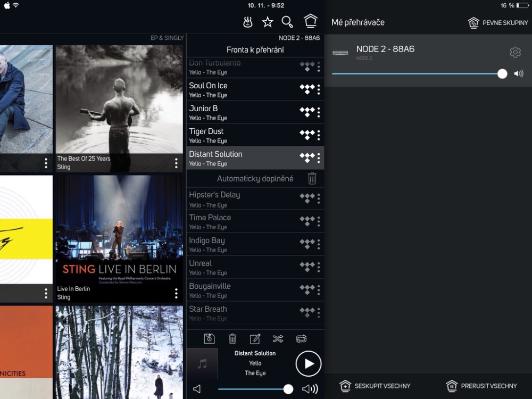
Task: Open the music services guitar icon
Action: click(248, 22)
